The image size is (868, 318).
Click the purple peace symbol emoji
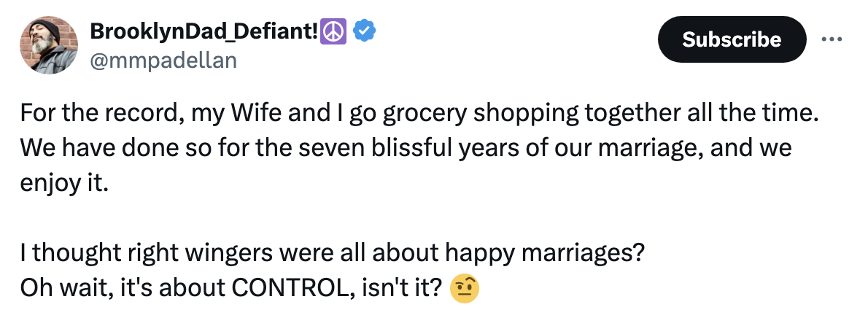pos(333,31)
